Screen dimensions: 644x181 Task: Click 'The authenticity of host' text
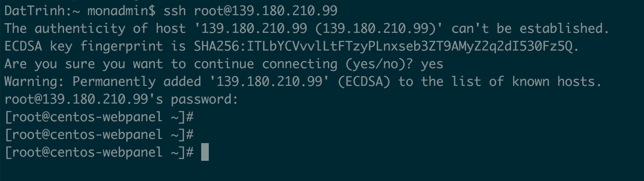[95, 29]
